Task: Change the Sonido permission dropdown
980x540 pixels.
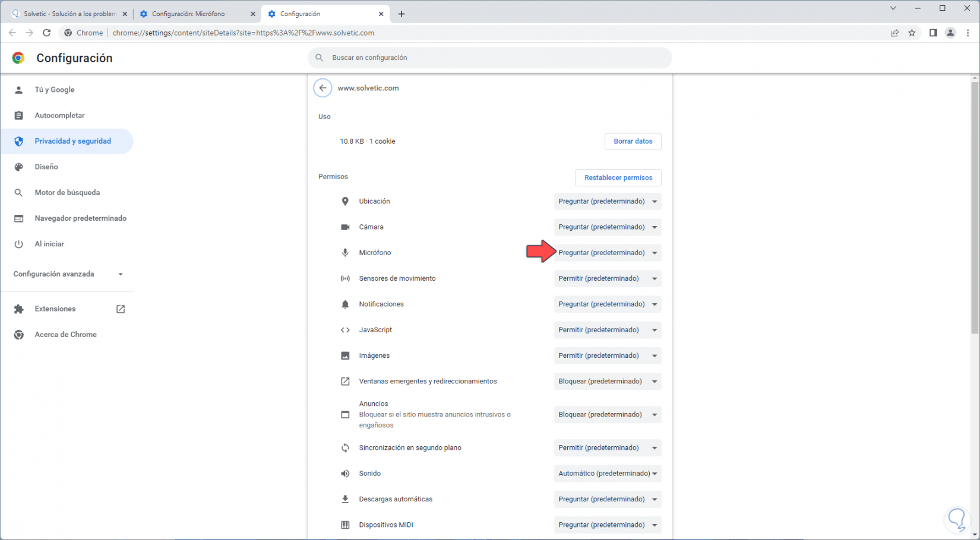Action: pos(608,474)
